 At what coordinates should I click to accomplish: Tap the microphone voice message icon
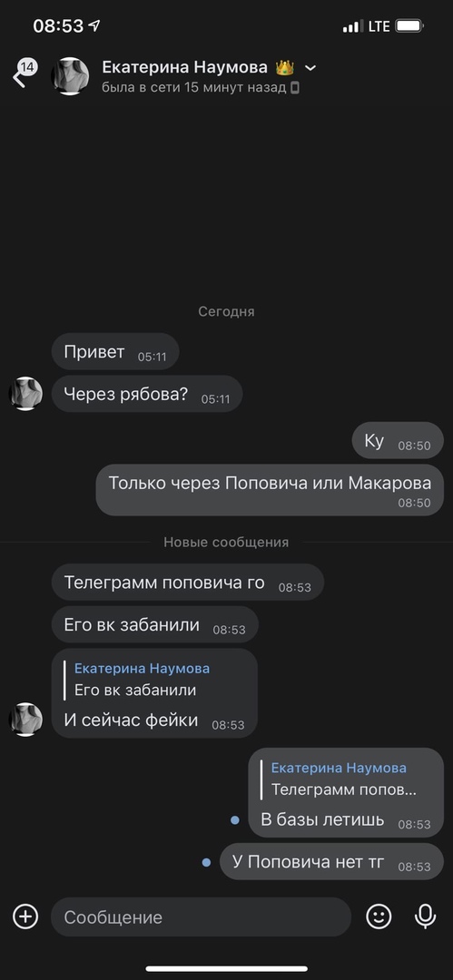426,916
